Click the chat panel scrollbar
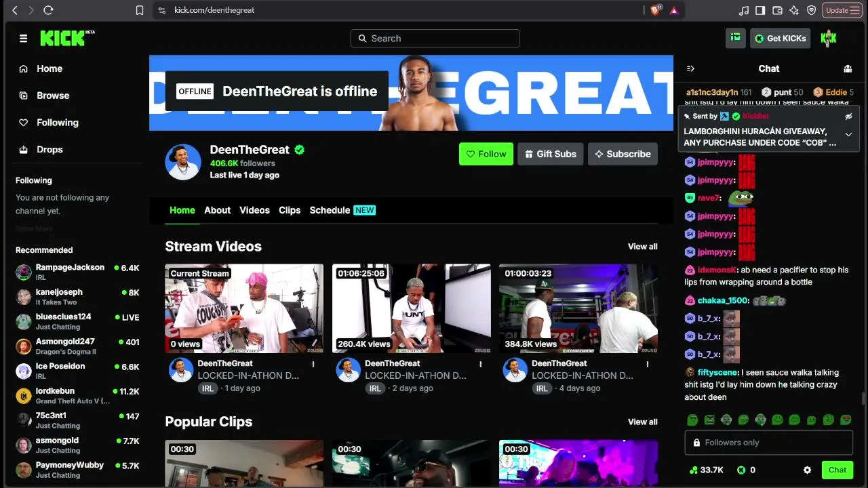Image resolution: width=868 pixels, height=488 pixels. (863, 399)
